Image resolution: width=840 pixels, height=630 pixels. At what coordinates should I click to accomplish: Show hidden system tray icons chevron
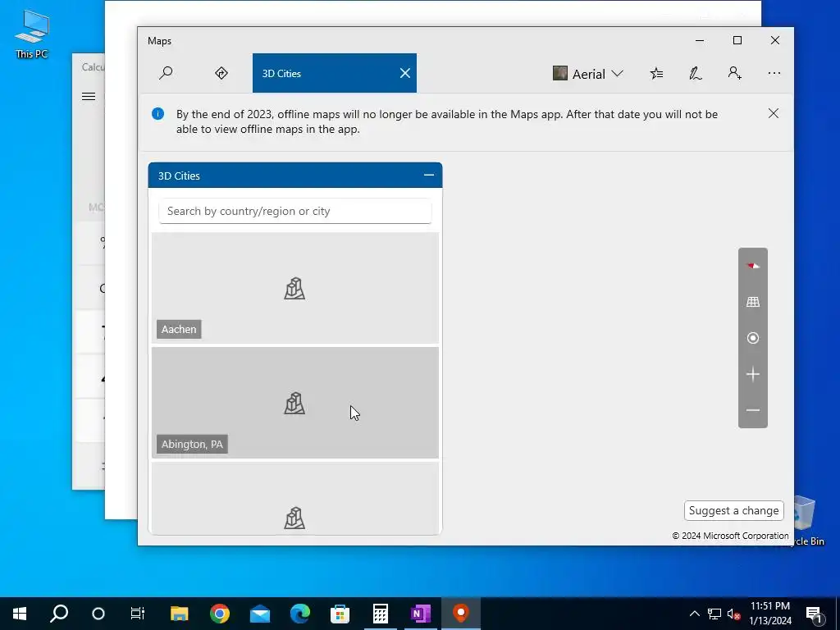point(694,614)
